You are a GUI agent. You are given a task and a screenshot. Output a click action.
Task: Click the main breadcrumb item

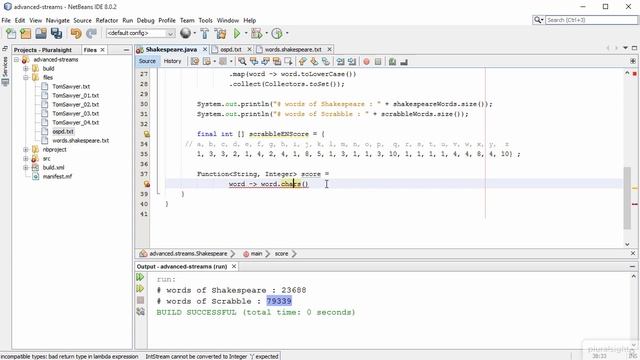coord(256,254)
